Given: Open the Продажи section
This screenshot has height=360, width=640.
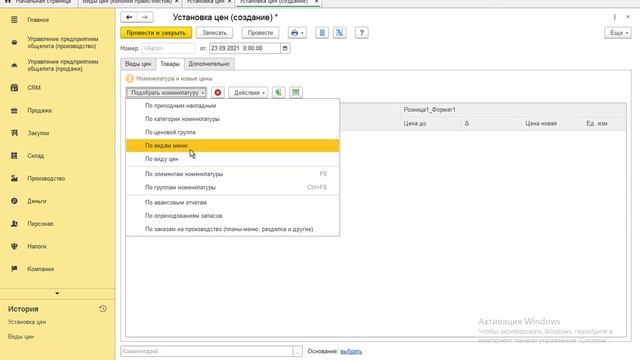Looking at the screenshot, I should click(x=39, y=111).
